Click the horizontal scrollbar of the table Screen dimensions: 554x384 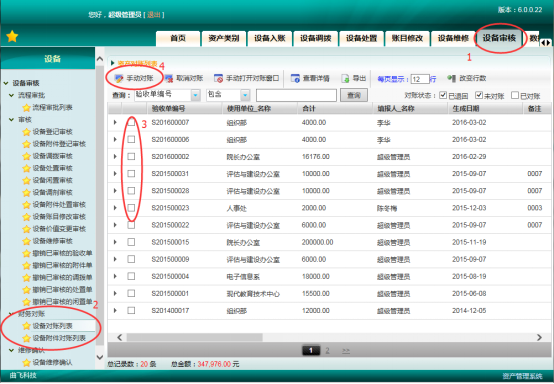click(x=195, y=337)
